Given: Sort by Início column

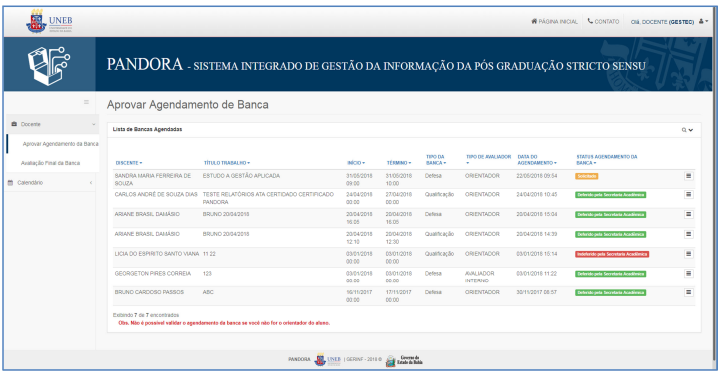Looking at the screenshot, I should click(356, 163).
